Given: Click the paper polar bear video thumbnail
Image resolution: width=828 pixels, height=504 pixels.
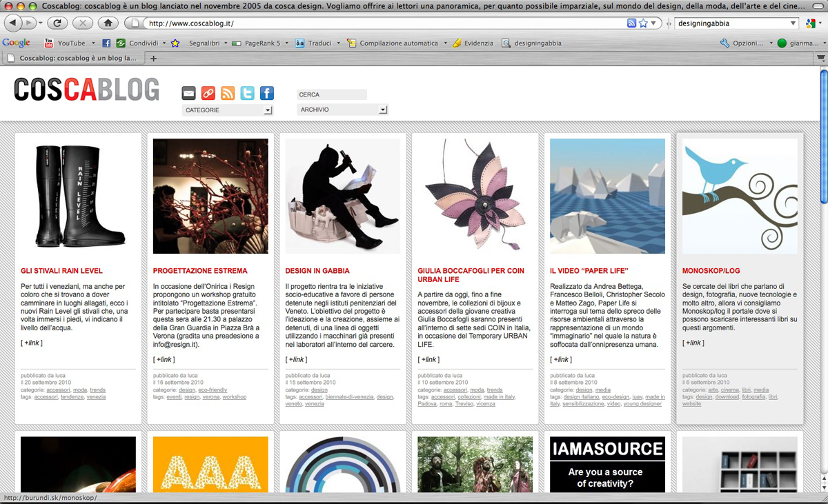Looking at the screenshot, I should tap(607, 196).
